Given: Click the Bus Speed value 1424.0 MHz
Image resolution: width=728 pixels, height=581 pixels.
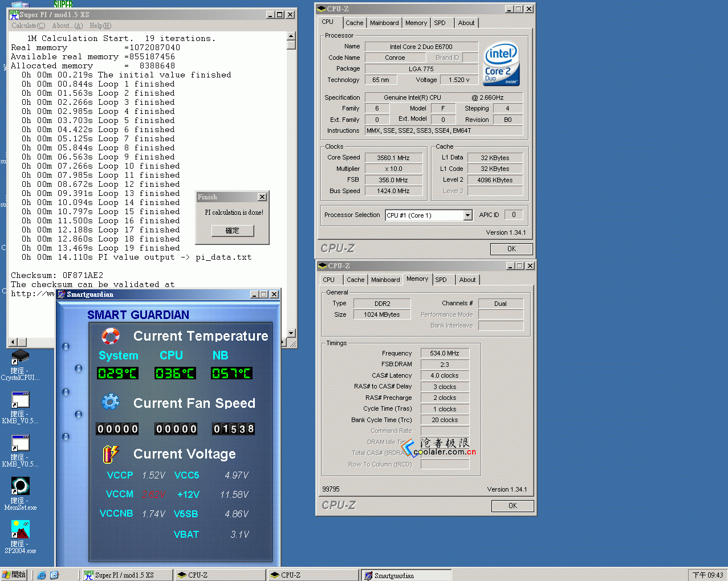Looking at the screenshot, I should [393, 191].
